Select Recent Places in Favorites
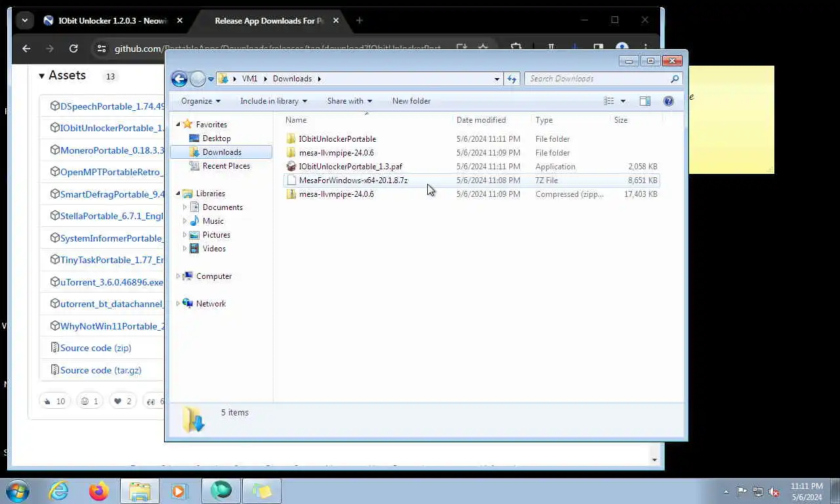The image size is (840, 504). point(226,166)
